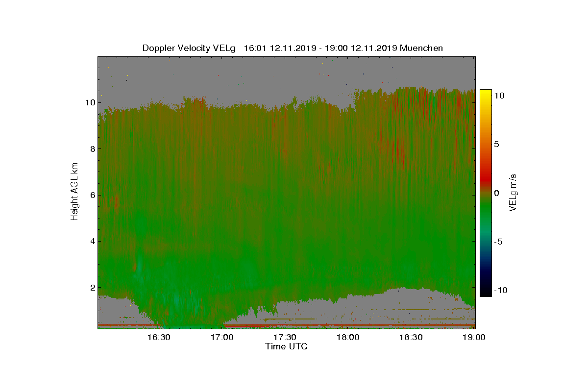Click the height tick label 10
588x392 pixels.
pyautogui.click(x=90, y=102)
